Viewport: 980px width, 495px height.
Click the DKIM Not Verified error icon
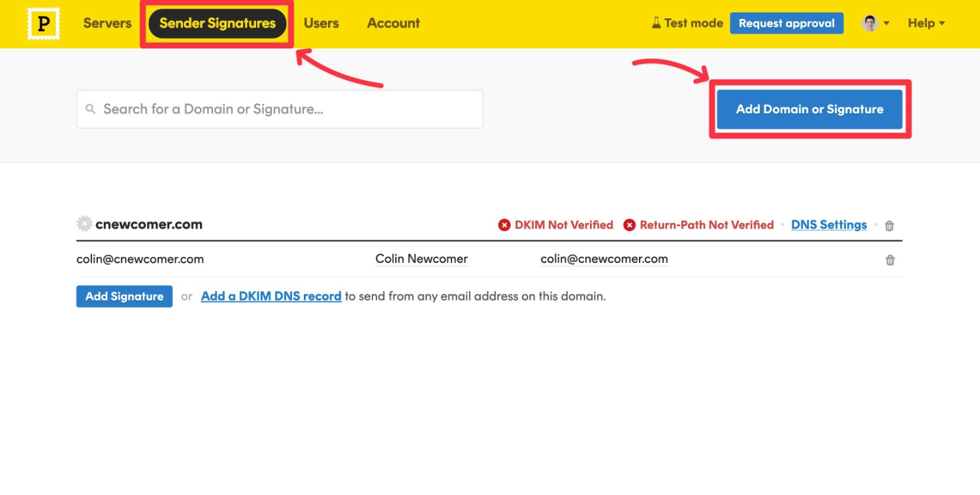[504, 225]
